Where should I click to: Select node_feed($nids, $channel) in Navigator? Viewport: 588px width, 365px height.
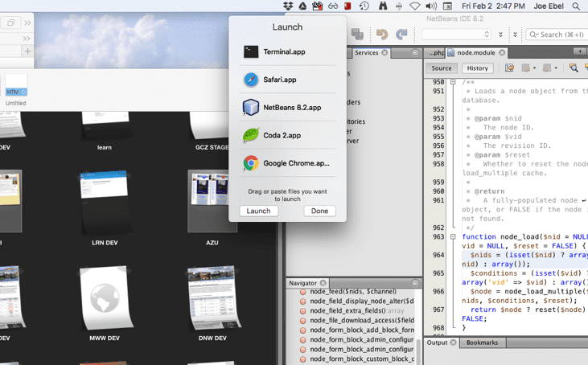348,291
